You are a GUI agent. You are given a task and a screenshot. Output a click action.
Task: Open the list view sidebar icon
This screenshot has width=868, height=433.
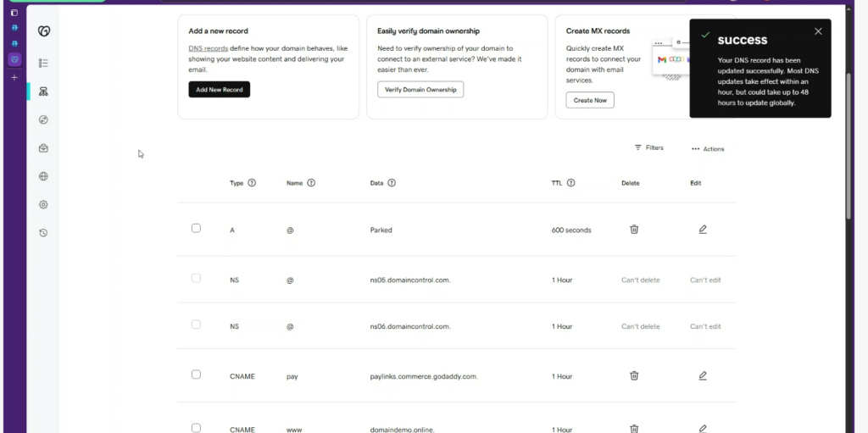click(43, 63)
